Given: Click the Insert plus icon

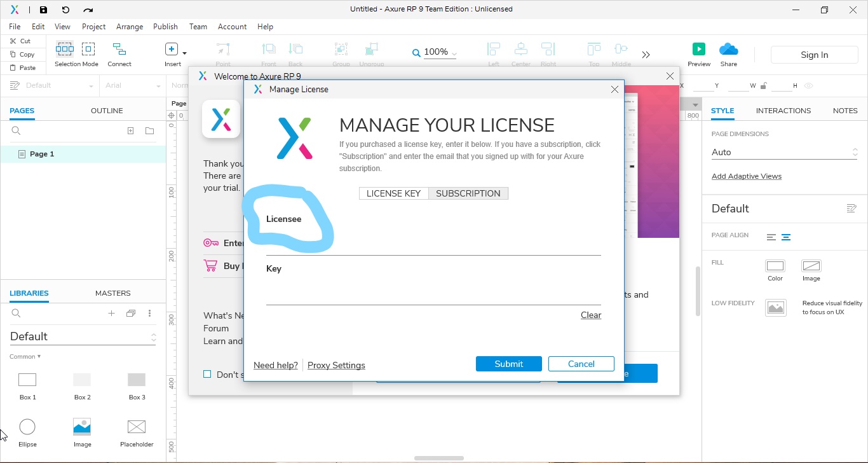Looking at the screenshot, I should (x=171, y=49).
